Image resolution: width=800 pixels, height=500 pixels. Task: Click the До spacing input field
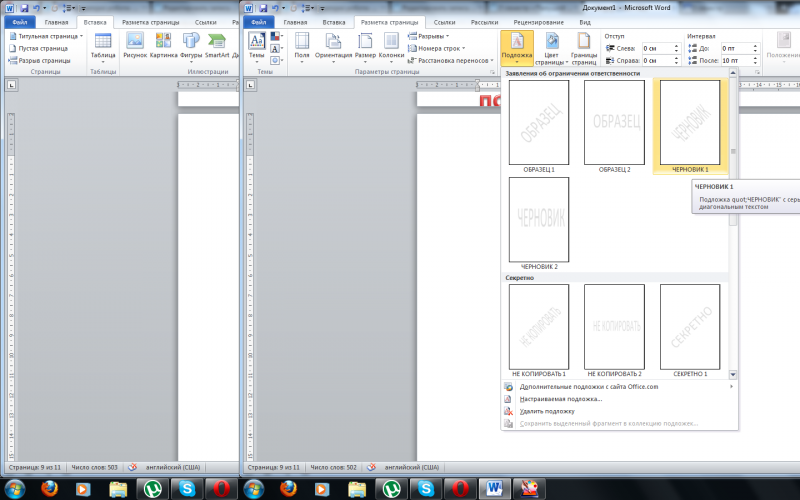736,48
